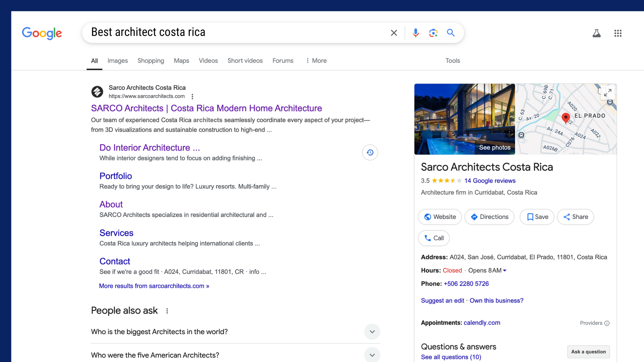Viewport: 644px width, 362px height.
Task: Open the Website button in the knowledge panel
Action: 440,217
